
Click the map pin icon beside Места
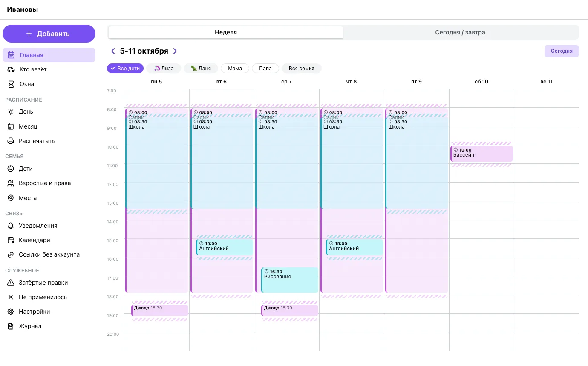11,198
